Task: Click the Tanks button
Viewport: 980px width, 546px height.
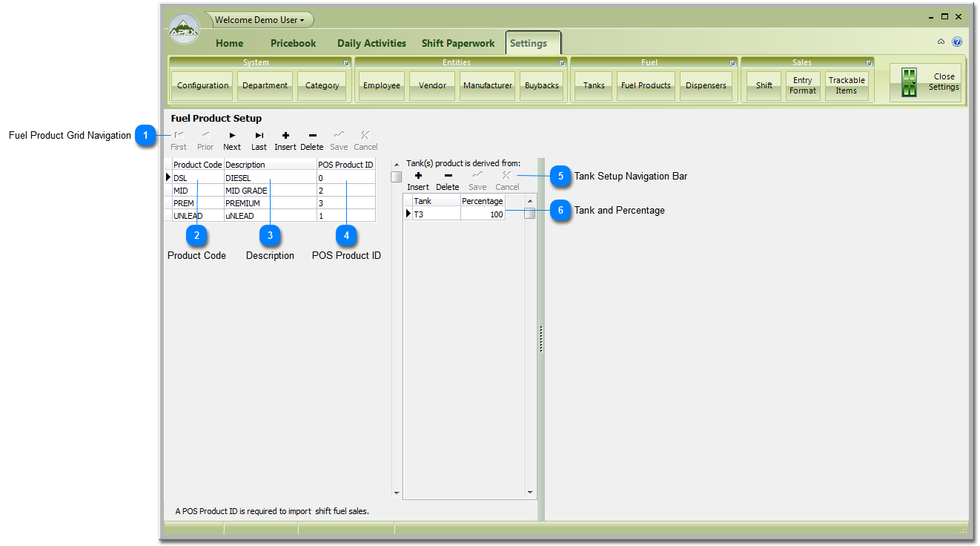Action: tap(594, 85)
